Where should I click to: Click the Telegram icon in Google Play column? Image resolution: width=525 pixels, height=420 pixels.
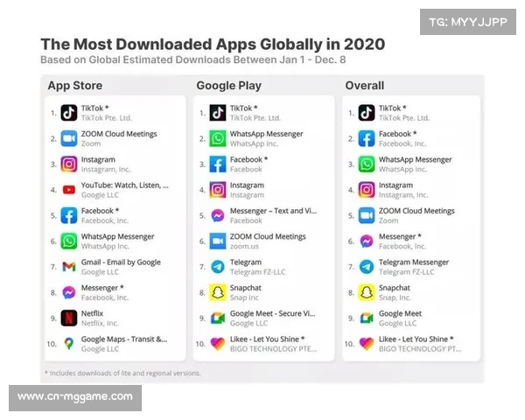(218, 266)
